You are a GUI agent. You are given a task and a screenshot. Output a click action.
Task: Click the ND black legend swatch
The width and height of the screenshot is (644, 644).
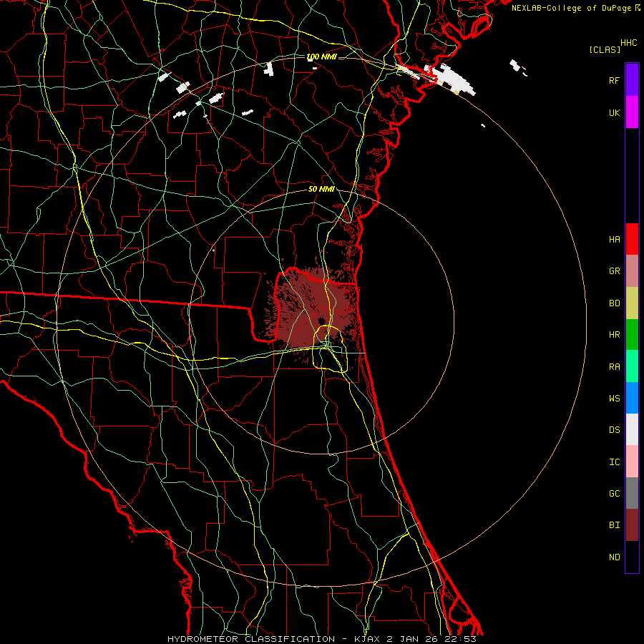(632, 557)
